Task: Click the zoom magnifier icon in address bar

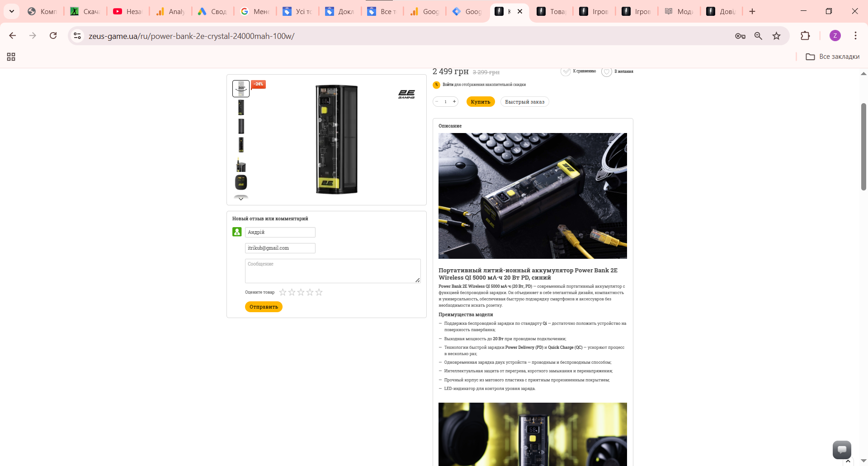Action: [758, 36]
